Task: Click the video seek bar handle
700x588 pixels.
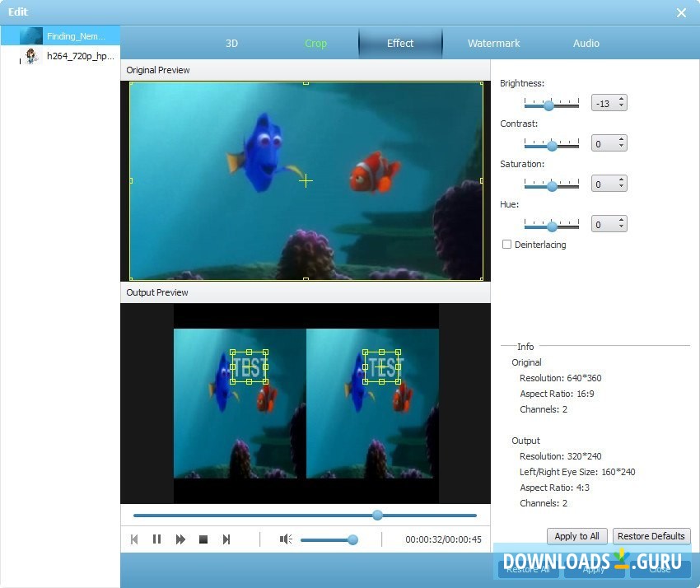Action: [377, 516]
